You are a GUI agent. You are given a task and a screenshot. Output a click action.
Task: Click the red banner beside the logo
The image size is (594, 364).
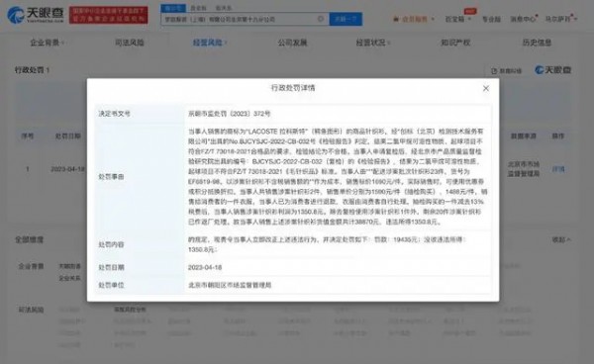tap(108, 15)
